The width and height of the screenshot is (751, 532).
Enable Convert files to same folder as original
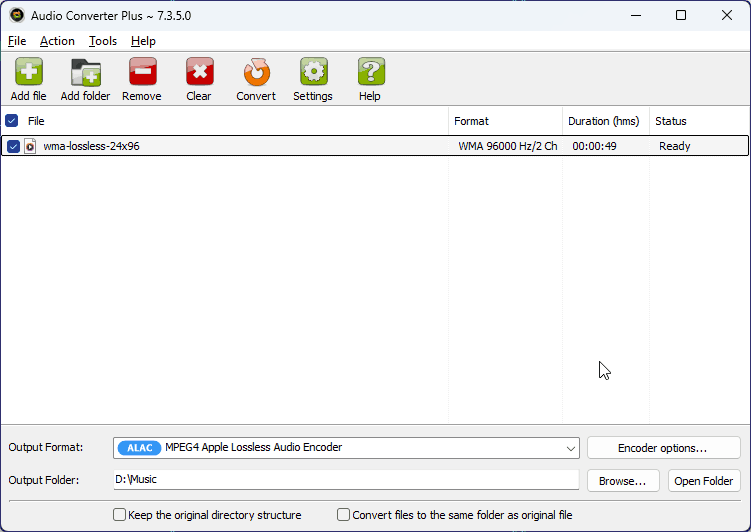coord(343,515)
